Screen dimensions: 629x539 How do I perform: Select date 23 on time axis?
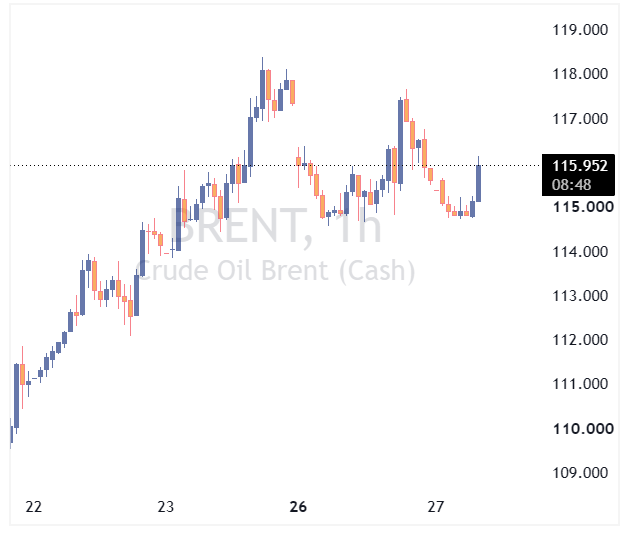tap(166, 507)
